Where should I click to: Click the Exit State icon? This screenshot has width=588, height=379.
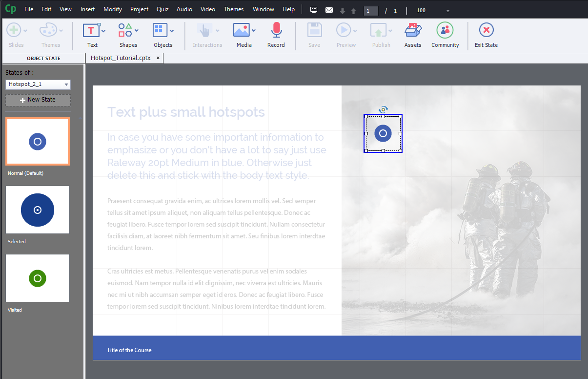tap(486, 30)
